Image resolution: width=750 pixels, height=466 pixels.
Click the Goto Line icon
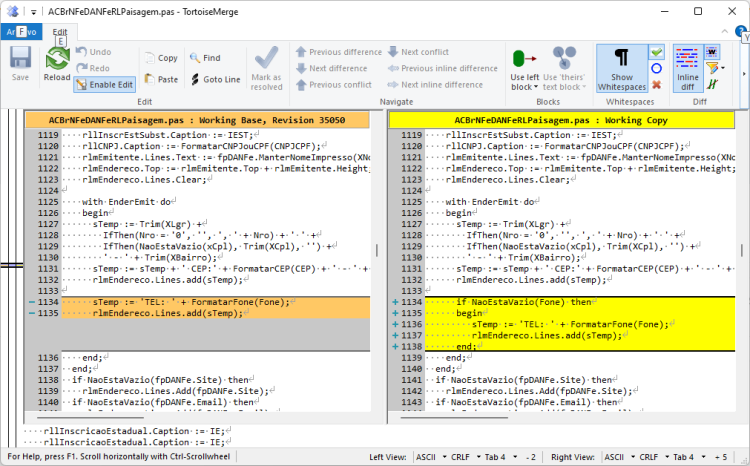tap(195, 79)
